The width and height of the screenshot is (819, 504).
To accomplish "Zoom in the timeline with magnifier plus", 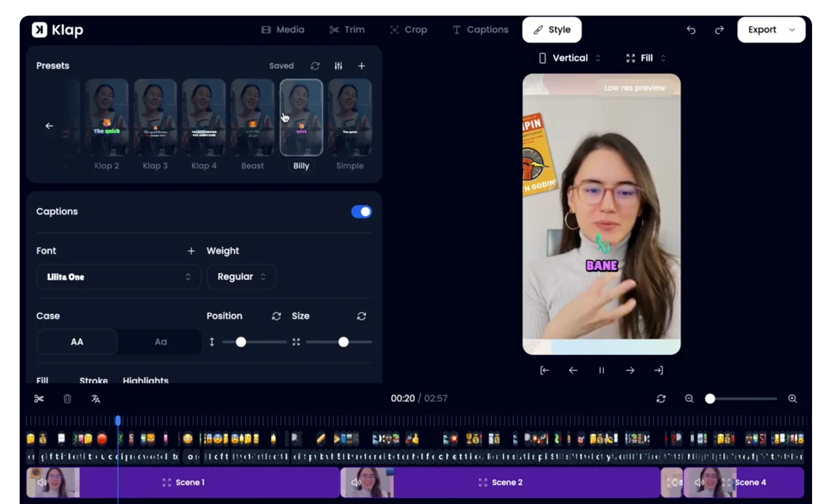I will (792, 399).
